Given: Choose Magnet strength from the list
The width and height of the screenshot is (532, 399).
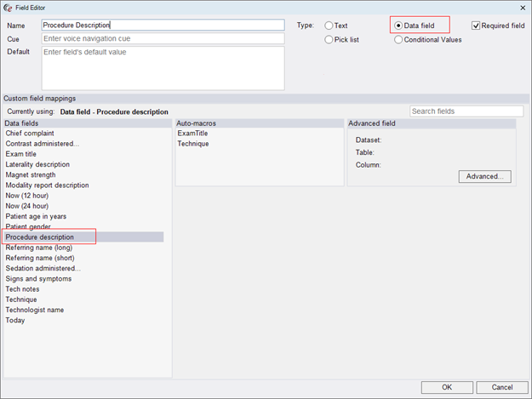Looking at the screenshot, I should pyautogui.click(x=31, y=175).
